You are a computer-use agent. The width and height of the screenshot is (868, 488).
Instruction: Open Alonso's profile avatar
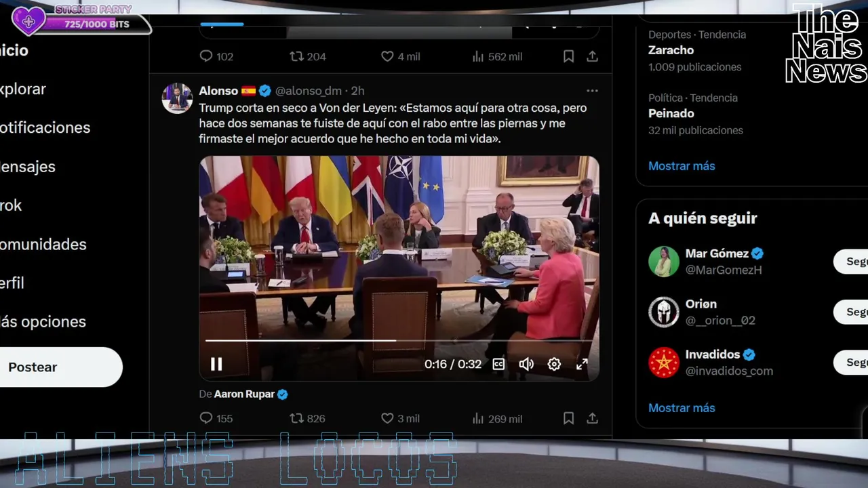pos(177,98)
